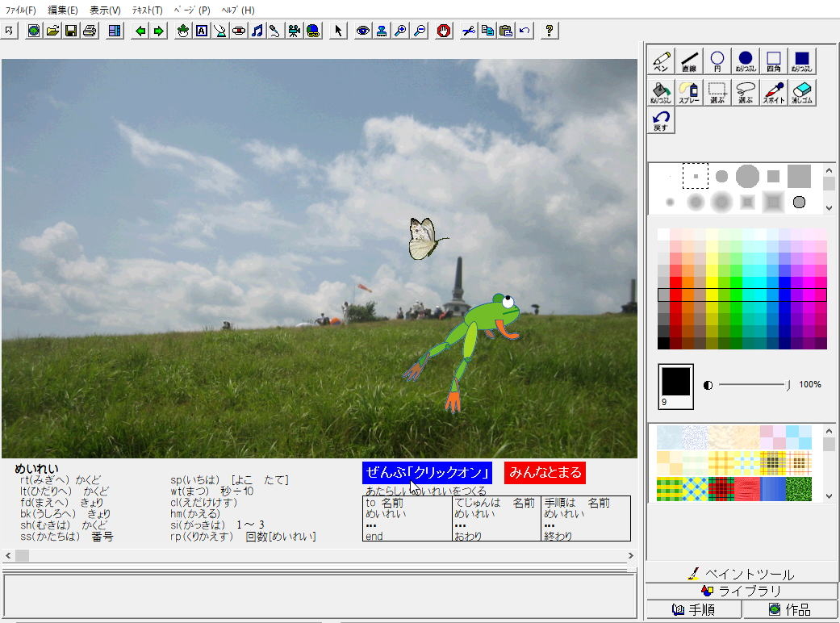Image resolution: width=840 pixels, height=623 pixels.
Task: Click the question mark help icon
Action: (x=550, y=31)
